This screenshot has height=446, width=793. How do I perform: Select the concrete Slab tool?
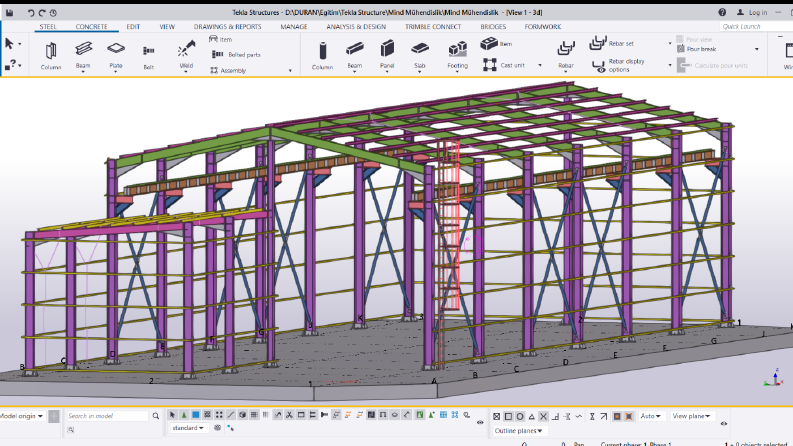coord(420,54)
